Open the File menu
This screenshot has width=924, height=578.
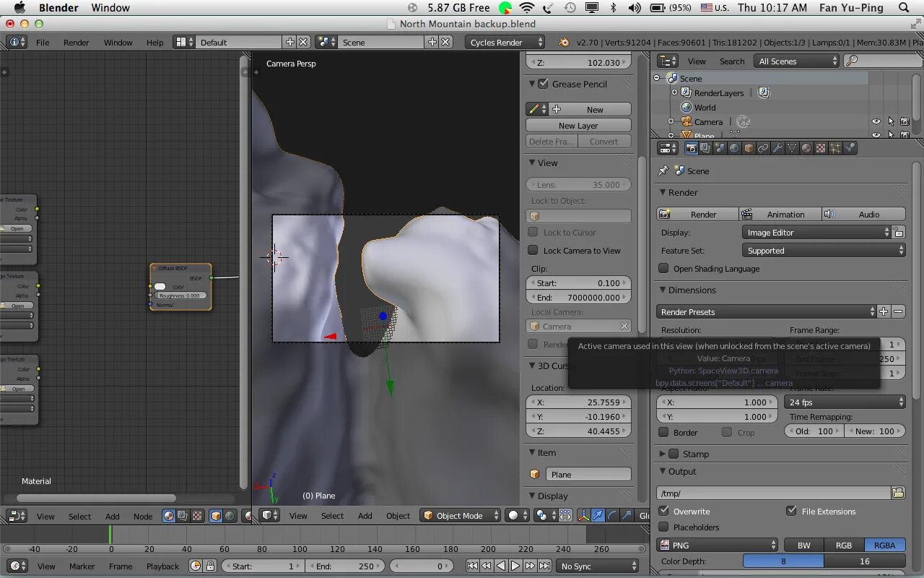[x=43, y=43]
